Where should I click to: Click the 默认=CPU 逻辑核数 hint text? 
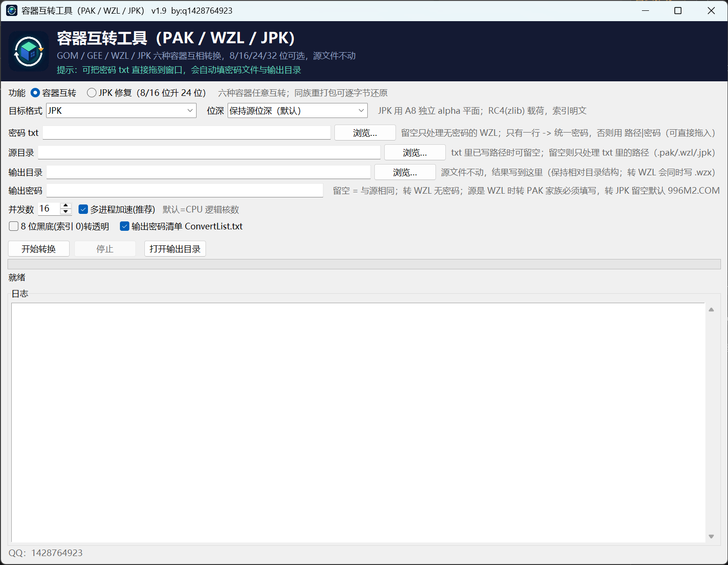click(201, 209)
